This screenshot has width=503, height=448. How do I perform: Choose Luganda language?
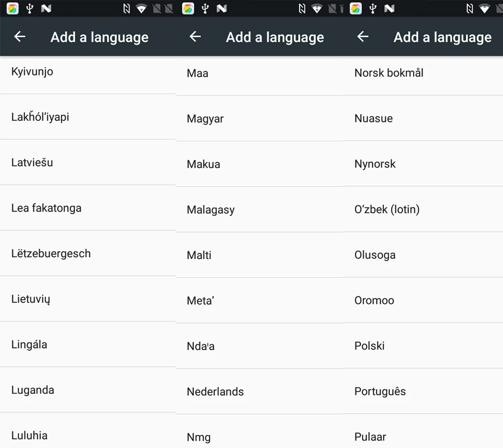point(88,390)
